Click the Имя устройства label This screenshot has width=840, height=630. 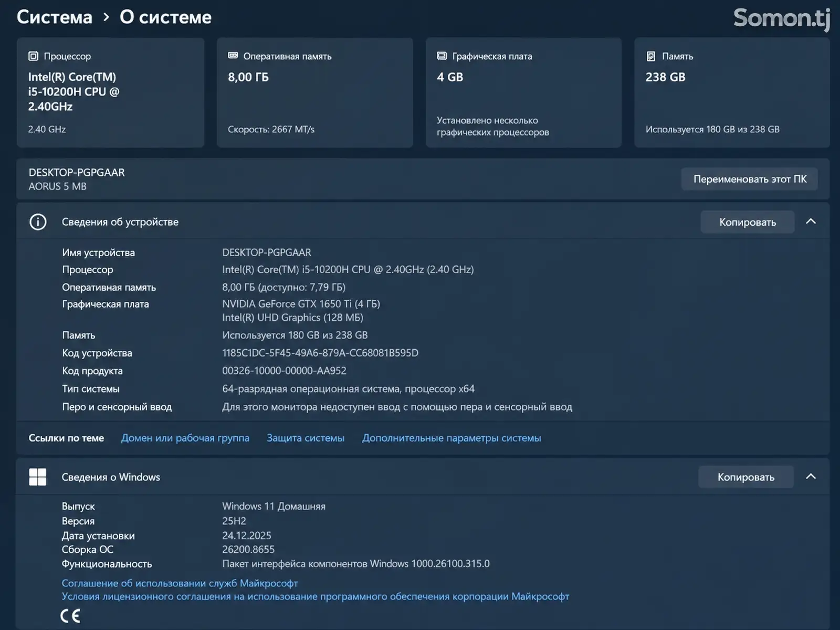pos(98,253)
